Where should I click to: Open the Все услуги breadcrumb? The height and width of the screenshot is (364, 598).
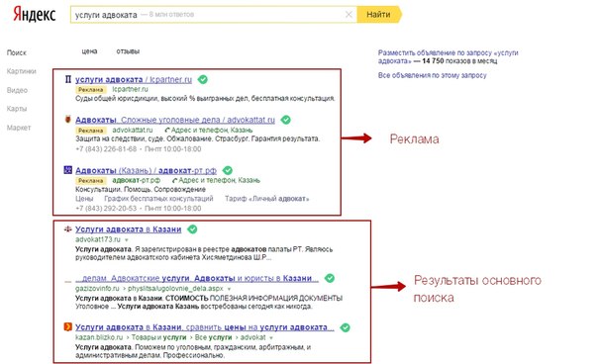coord(213,337)
